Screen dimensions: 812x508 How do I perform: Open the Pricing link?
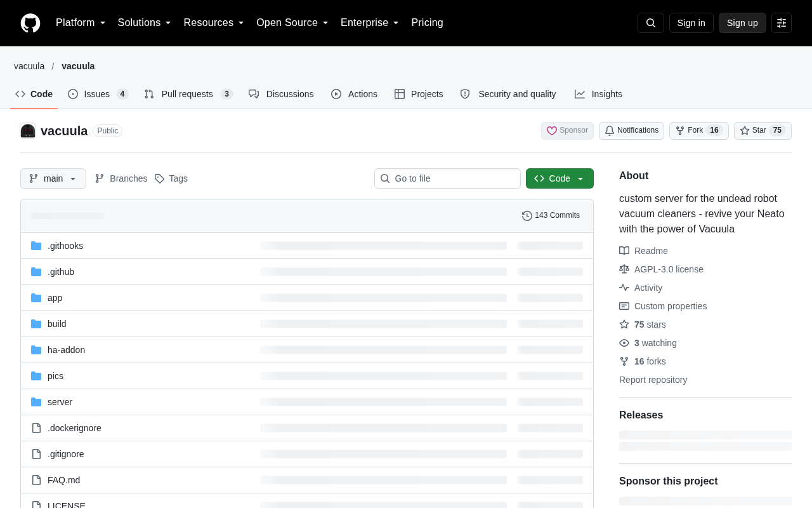click(x=427, y=23)
